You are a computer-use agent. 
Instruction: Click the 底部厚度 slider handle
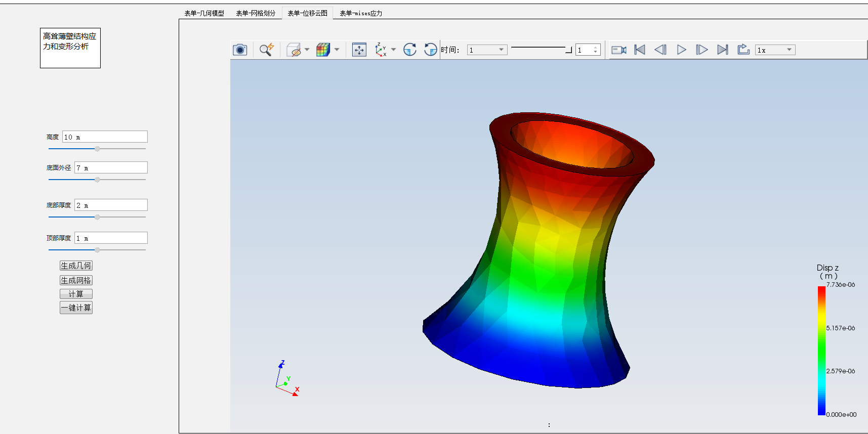(97, 217)
